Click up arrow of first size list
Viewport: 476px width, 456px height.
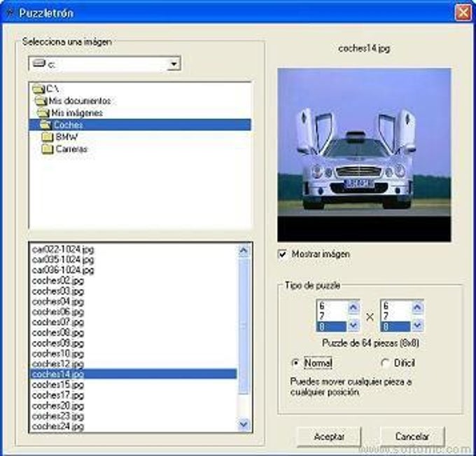coord(353,307)
